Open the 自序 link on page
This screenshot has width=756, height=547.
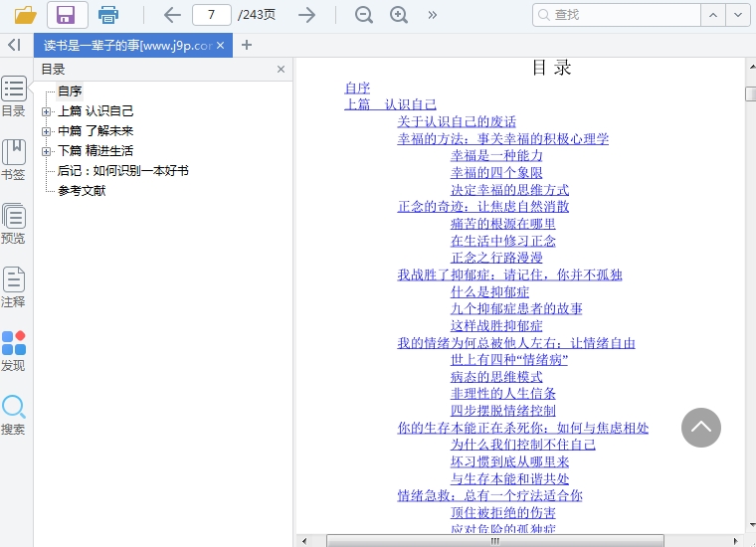click(x=357, y=88)
